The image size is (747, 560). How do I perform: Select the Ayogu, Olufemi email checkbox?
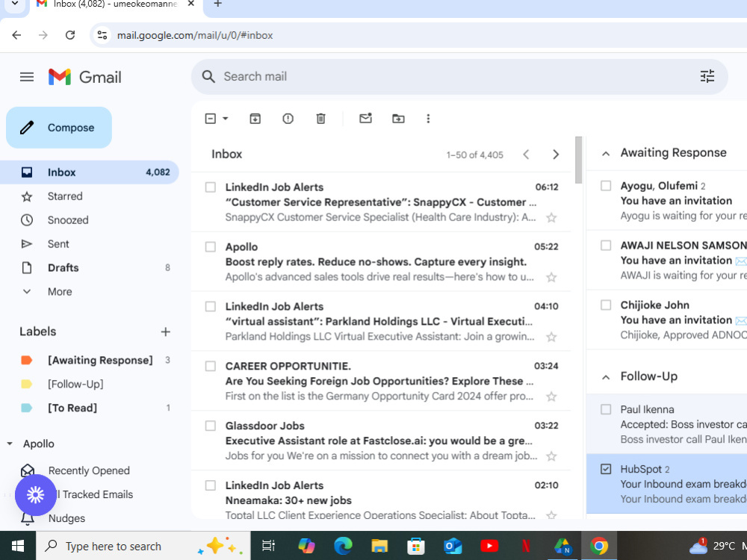point(606,186)
